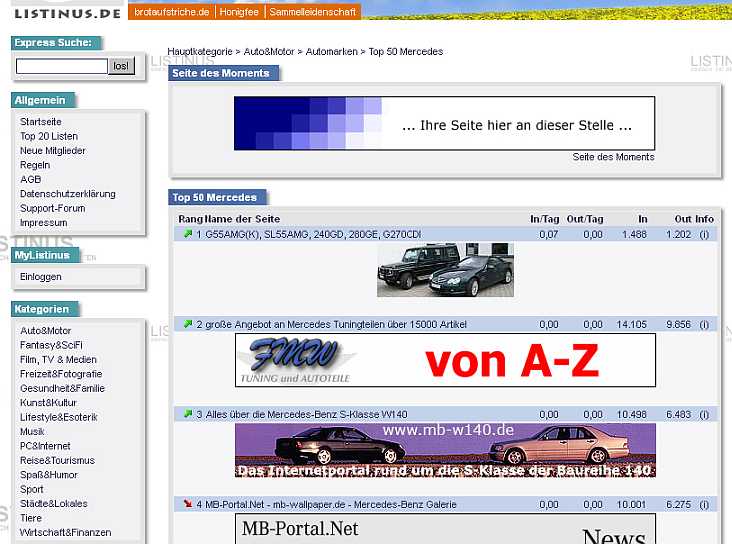The height and width of the screenshot is (544, 732).
Task: Click the Mercedes G-Class and SL car photo
Action: point(445,269)
